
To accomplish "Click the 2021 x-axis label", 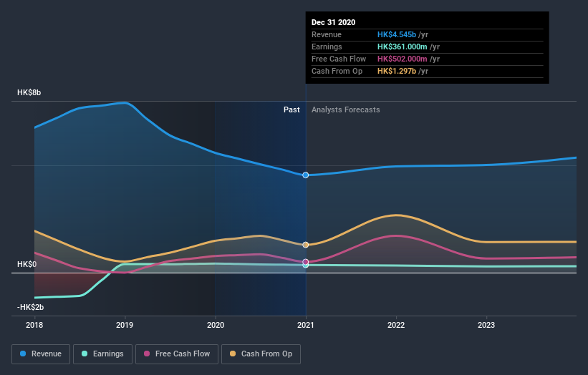I will tap(306, 325).
